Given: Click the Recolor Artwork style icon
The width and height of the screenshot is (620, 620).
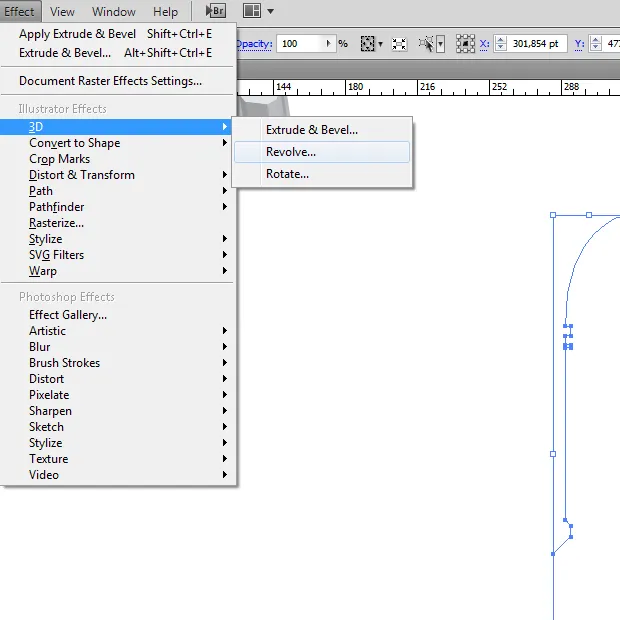Looking at the screenshot, I should (368, 44).
